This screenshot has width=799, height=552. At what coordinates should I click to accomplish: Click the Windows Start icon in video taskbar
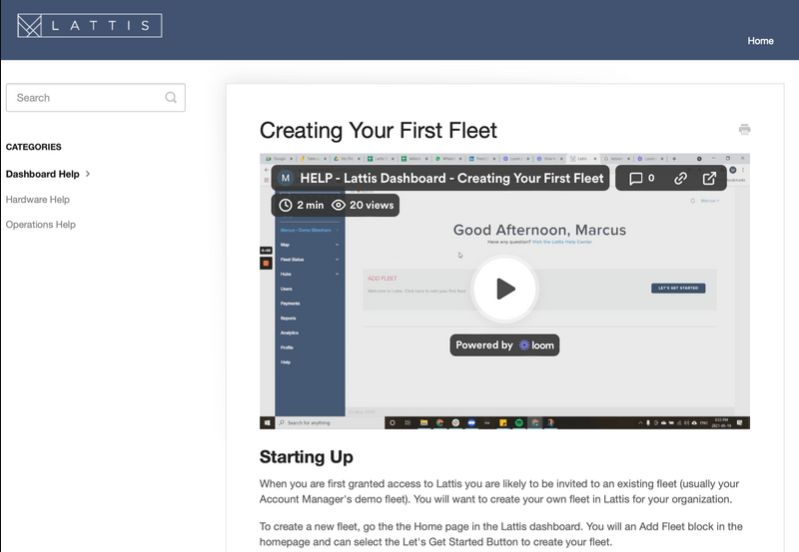[x=267, y=423]
